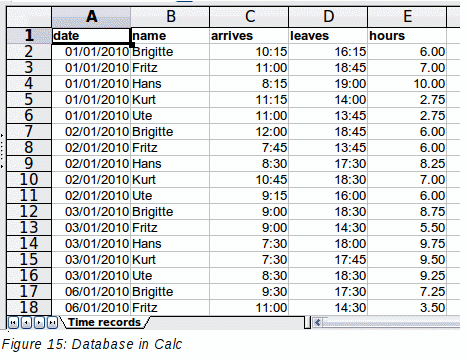The width and height of the screenshot is (467, 363).
Task: Select row 4 header
Action: (29, 84)
